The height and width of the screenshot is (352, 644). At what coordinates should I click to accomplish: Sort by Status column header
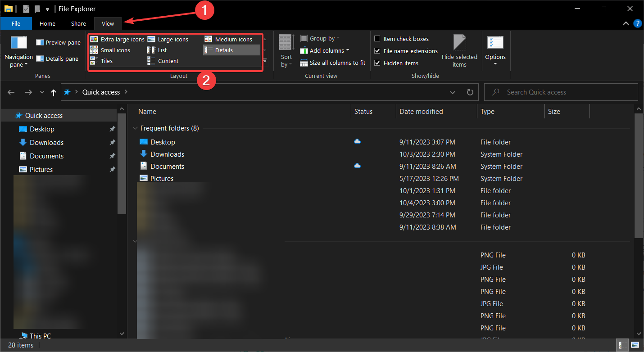coord(363,112)
